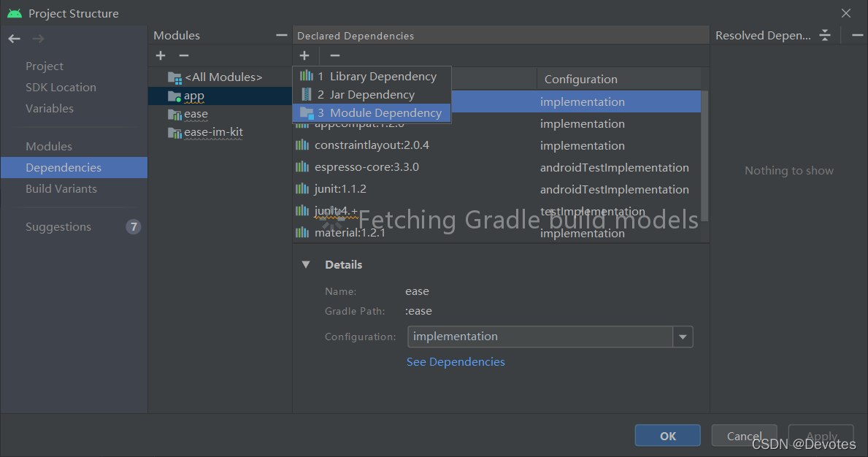
Task: Select <All Modules> in module list
Action: pos(223,77)
